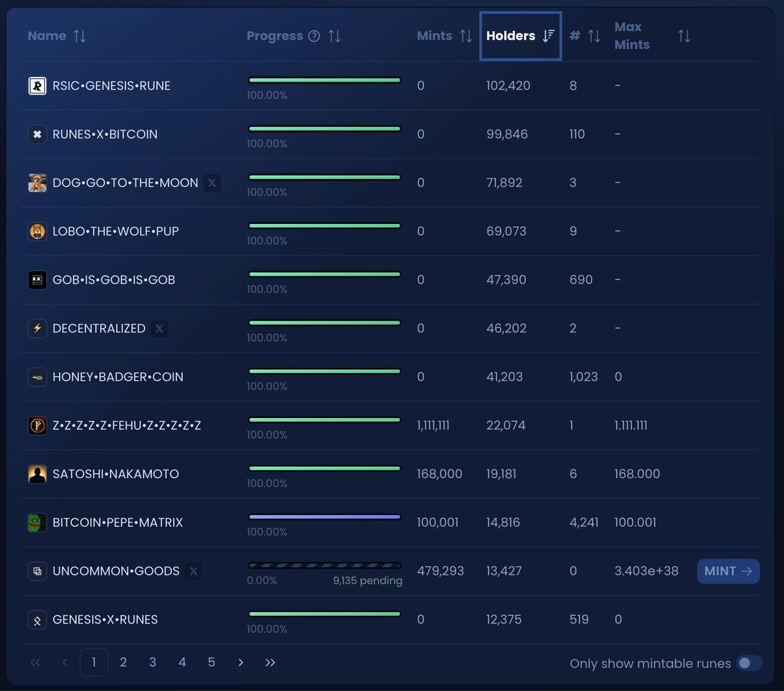This screenshot has height=691, width=784.
Task: Click the DECENTRALIZED lightning bolt icon
Action: [x=37, y=329]
